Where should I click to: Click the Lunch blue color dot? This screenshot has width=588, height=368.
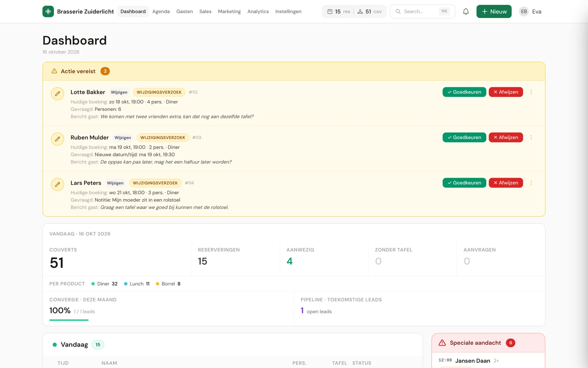click(x=126, y=284)
